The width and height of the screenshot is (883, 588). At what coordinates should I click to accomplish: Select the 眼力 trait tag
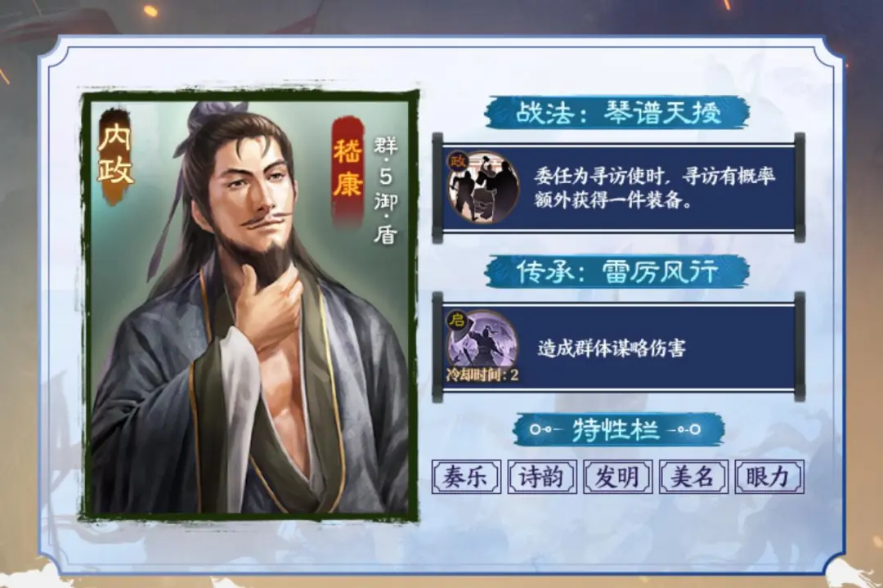pyautogui.click(x=769, y=477)
